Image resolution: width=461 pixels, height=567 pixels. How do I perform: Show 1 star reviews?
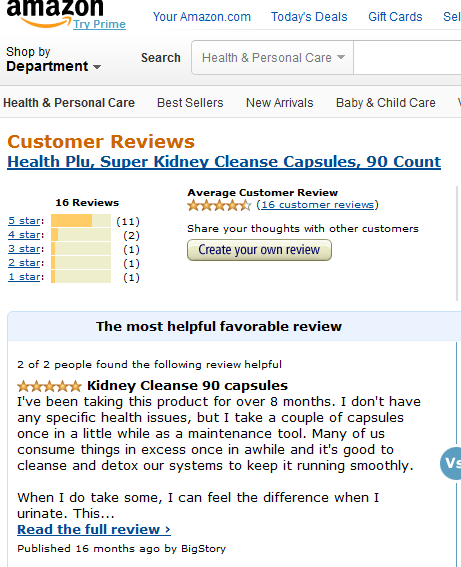[x=24, y=277]
